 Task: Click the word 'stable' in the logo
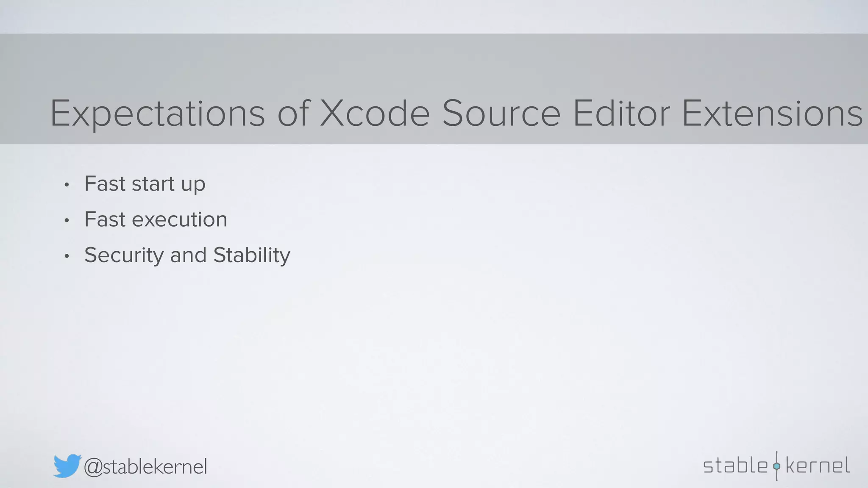pos(735,465)
